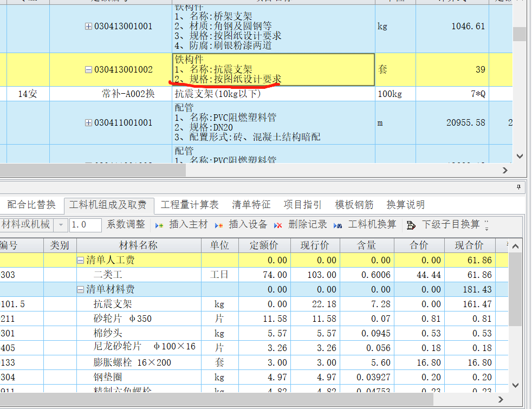This screenshot has width=532, height=409.
Task: Click the 插入设备 icon
Action: pyautogui.click(x=219, y=225)
